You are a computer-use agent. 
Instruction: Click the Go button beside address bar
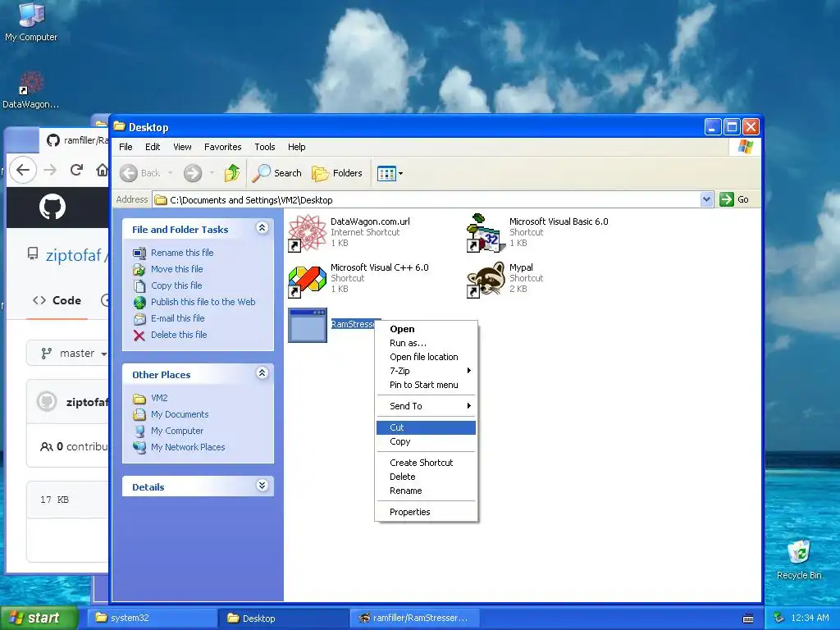click(x=734, y=199)
